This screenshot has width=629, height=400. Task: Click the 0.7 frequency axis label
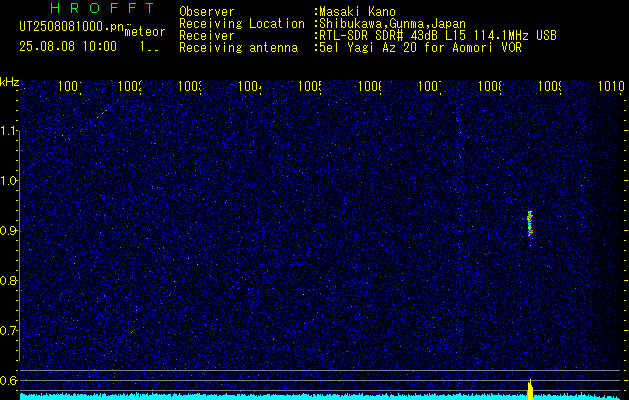[x=9, y=331]
